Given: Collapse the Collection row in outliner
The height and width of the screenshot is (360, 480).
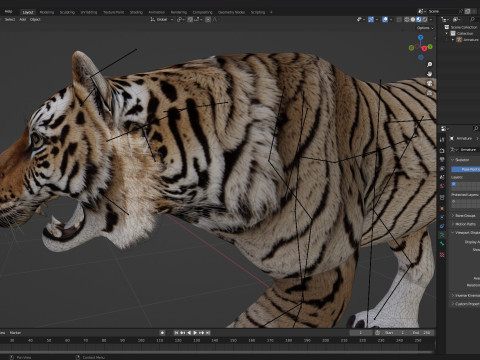Looking at the screenshot, I should (447, 34).
